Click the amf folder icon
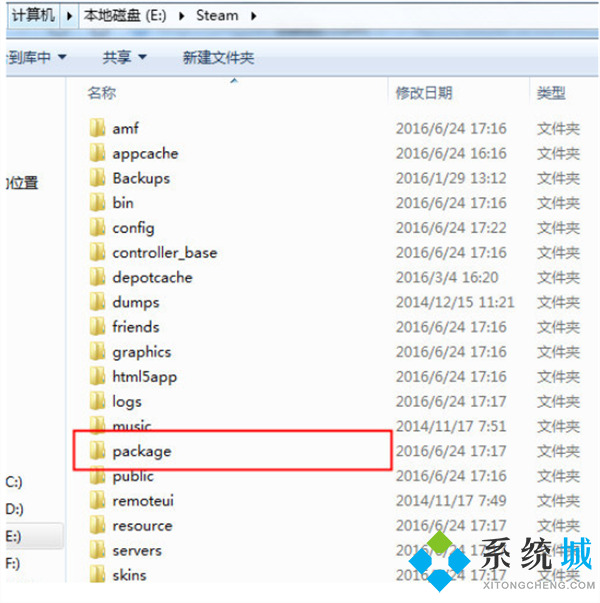This screenshot has width=600, height=603. (97, 129)
